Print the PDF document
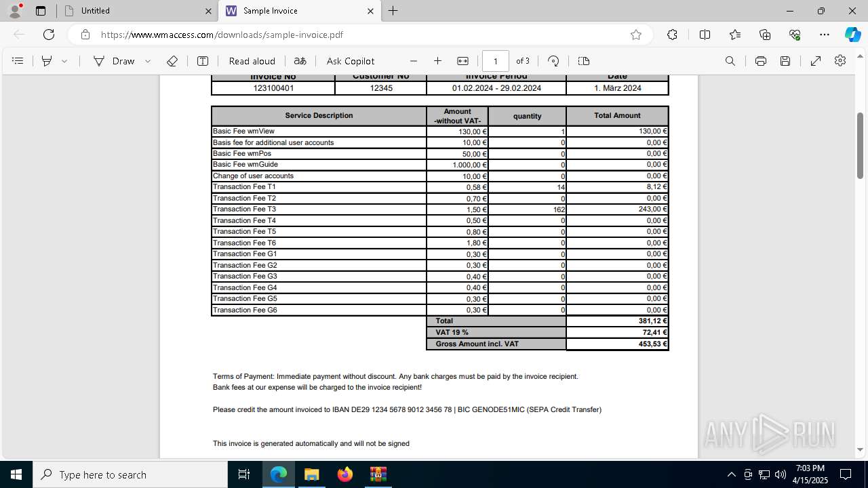The width and height of the screenshot is (868, 488). (x=761, y=61)
